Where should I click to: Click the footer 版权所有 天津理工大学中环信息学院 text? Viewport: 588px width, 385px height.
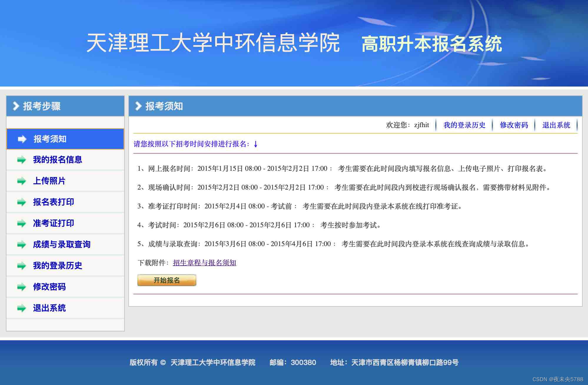[192, 362]
